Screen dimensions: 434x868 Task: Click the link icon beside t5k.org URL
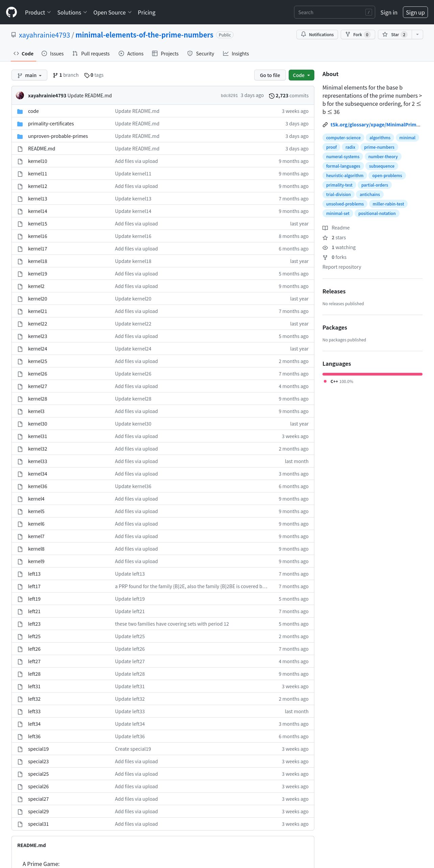pos(325,125)
